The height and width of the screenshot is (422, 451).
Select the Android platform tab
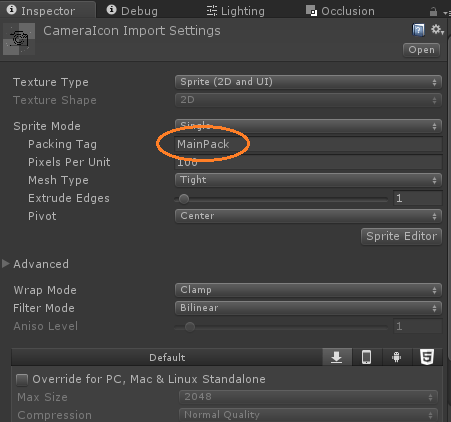coord(396,357)
